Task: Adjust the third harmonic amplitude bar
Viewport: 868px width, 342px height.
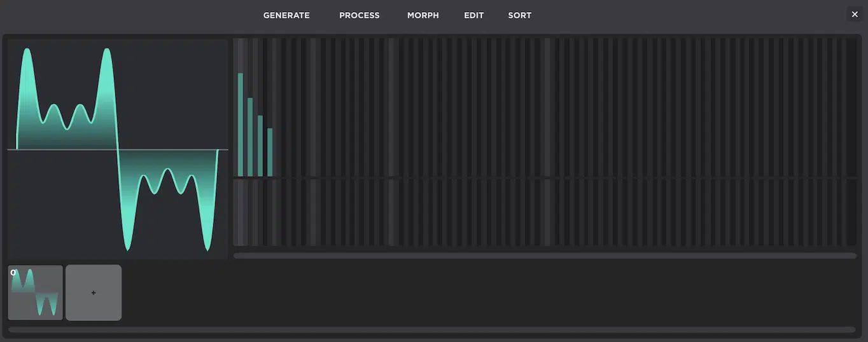Action: click(260, 146)
